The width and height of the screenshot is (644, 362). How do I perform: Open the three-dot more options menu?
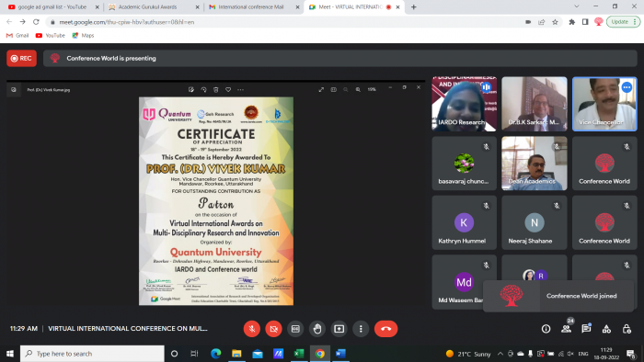pyautogui.click(x=361, y=329)
